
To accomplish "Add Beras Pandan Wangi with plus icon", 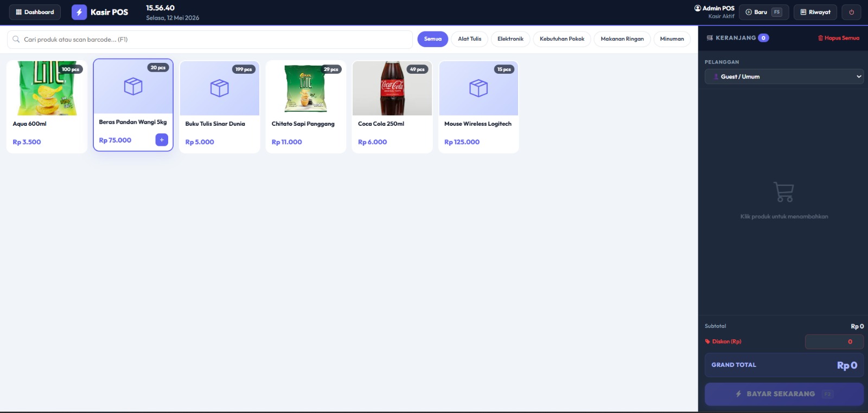I will [x=162, y=140].
